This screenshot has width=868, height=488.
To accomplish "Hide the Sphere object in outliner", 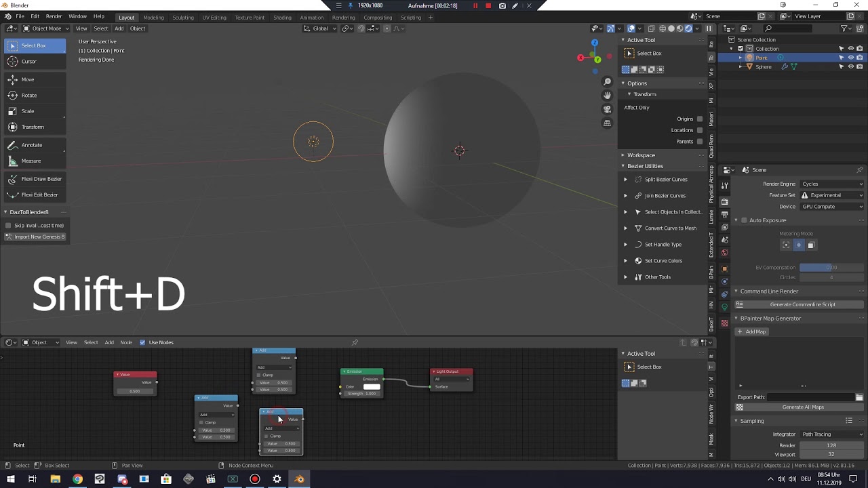I will (850, 66).
